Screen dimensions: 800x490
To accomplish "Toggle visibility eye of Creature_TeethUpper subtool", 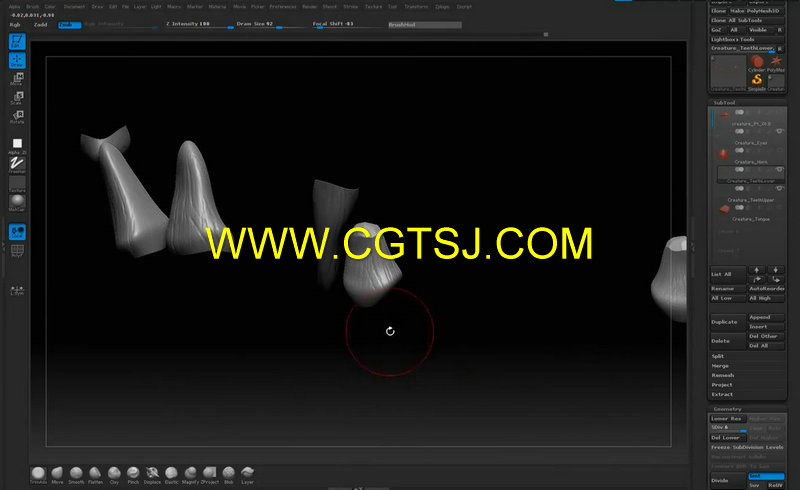I will (779, 188).
